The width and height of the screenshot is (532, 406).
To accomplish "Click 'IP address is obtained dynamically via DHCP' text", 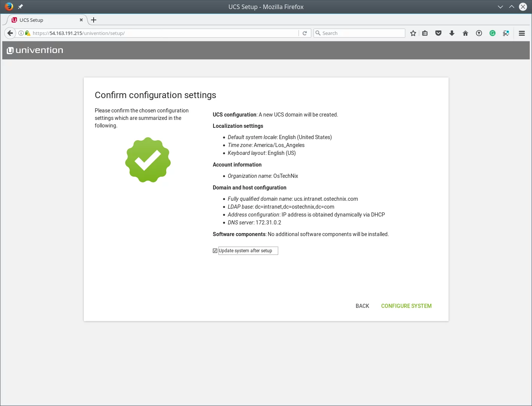I will (333, 215).
